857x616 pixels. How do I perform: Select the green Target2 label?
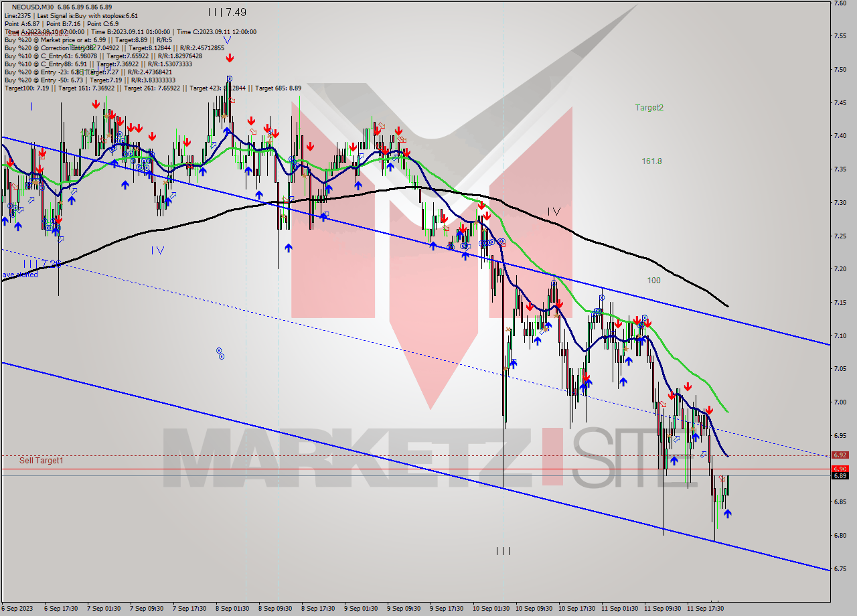coord(649,107)
